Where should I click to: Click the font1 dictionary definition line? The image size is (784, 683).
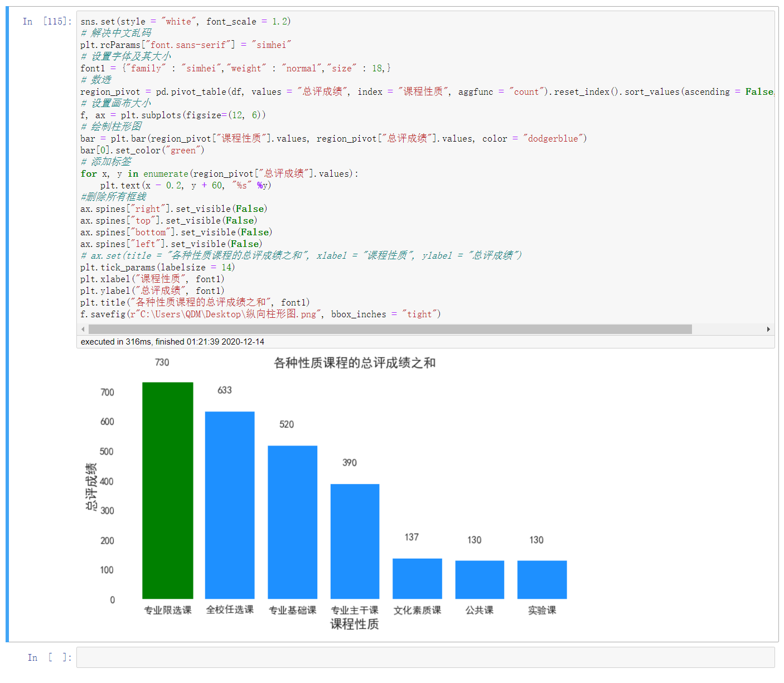click(235, 69)
